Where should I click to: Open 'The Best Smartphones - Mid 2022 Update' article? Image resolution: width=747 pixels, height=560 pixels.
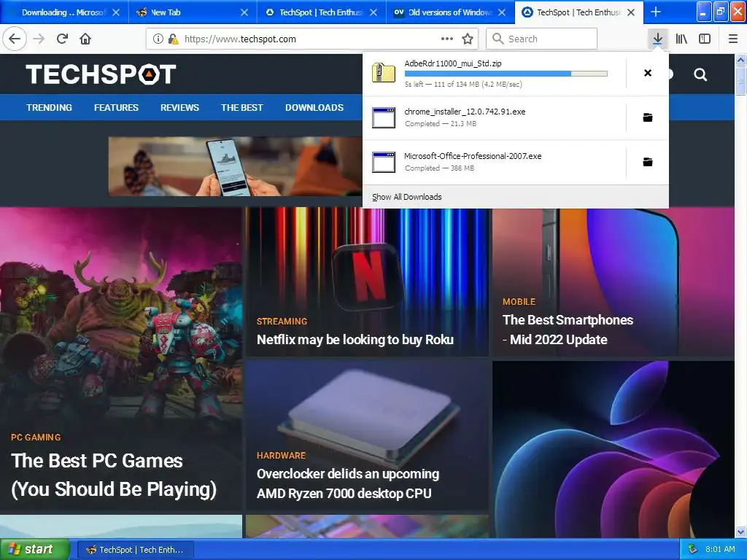click(x=568, y=330)
